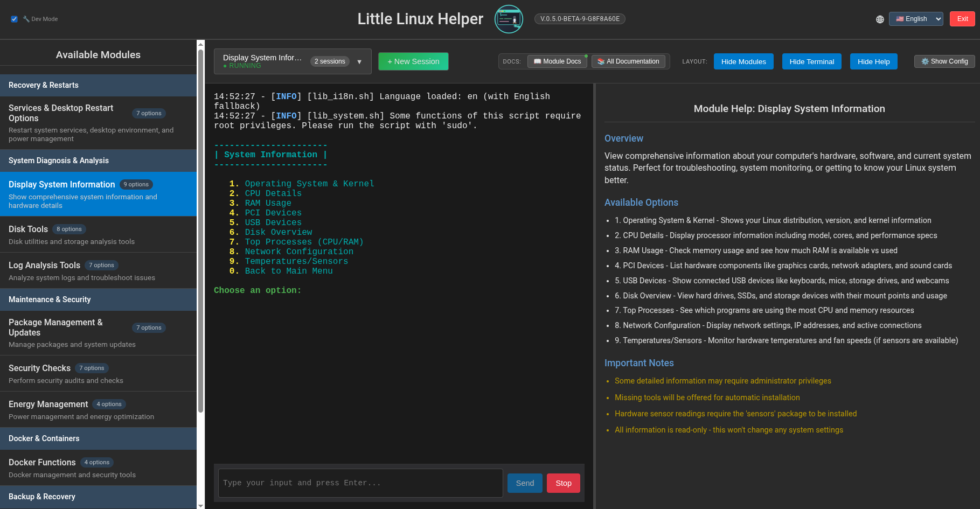Click terminal line 'Disk Overview'
Viewport: 980px width, 509px height.
coord(279,232)
